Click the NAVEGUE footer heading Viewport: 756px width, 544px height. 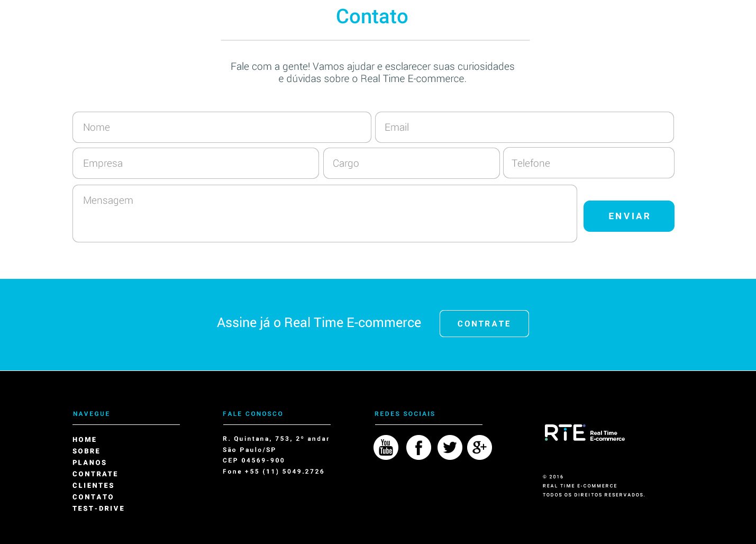click(92, 414)
